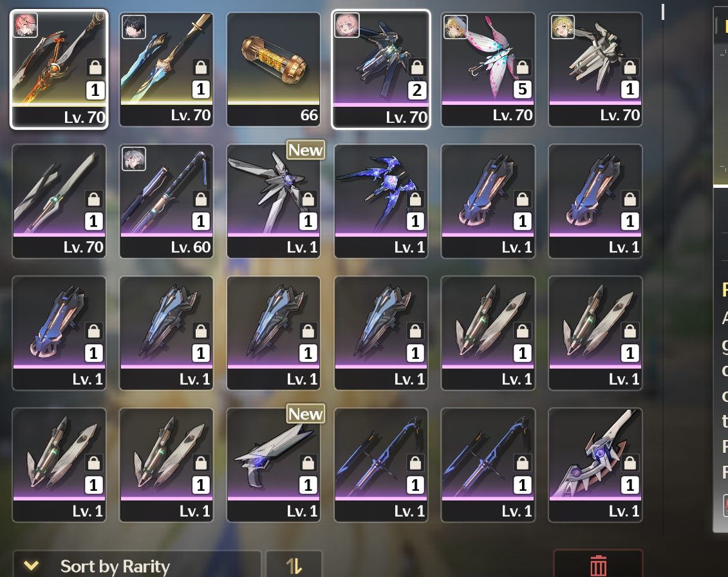
Task: Click the blonde character portrait on the white gauntlets
Action: click(x=563, y=26)
